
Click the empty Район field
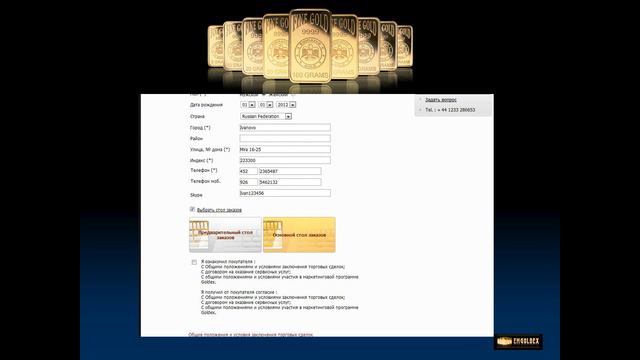285,138
